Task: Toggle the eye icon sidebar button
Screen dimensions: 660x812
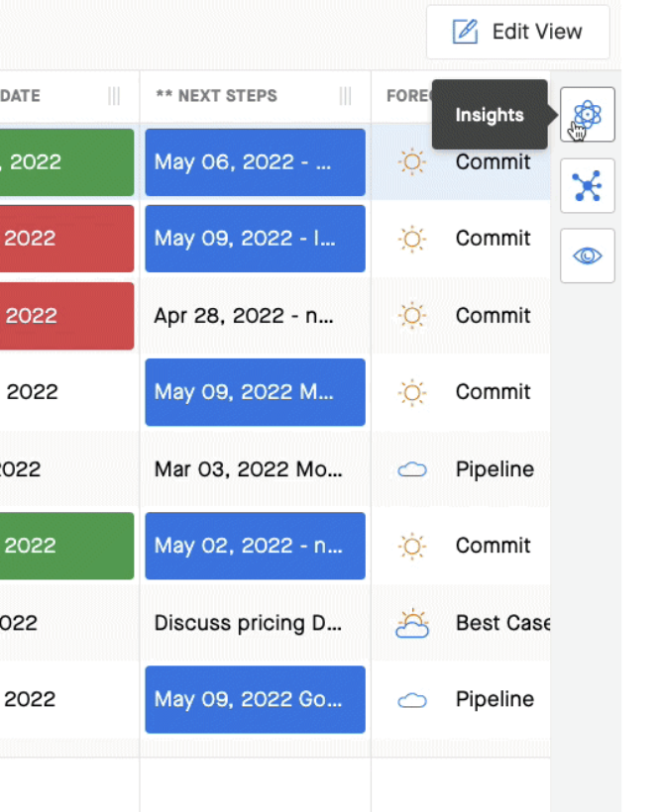Action: (587, 255)
